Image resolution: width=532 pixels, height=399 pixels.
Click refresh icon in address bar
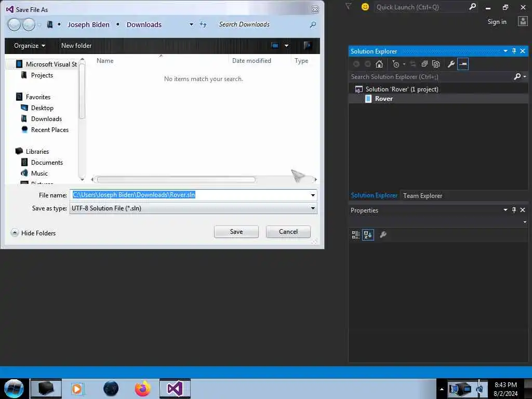coord(203,24)
